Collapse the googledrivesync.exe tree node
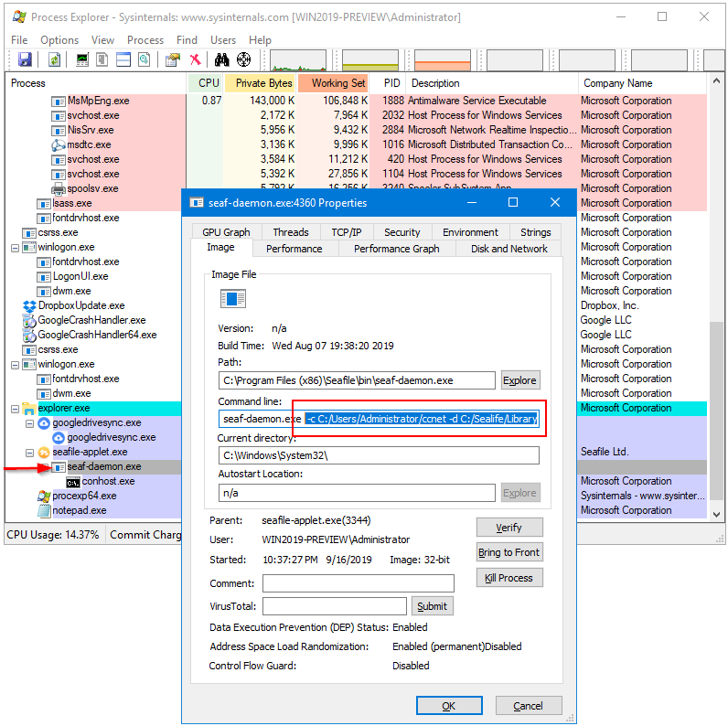This screenshot has height=726, width=728. click(29, 423)
